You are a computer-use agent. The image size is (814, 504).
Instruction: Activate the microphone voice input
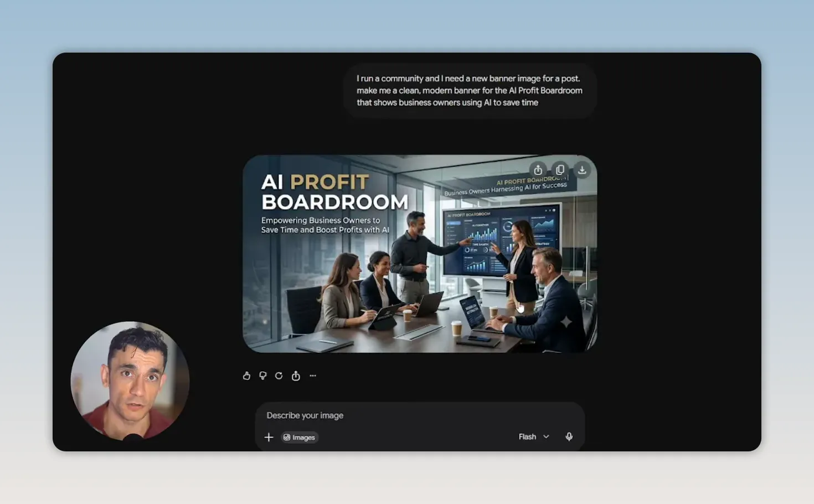tap(569, 436)
